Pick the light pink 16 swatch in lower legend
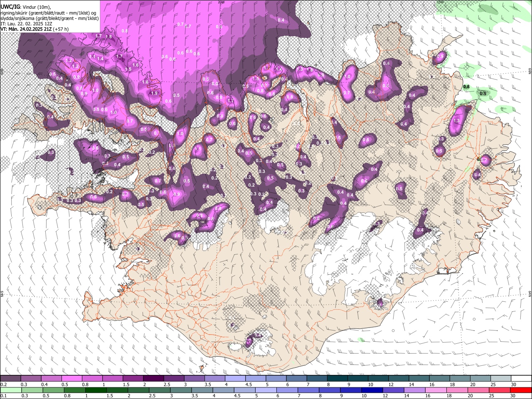 pos(436,390)
